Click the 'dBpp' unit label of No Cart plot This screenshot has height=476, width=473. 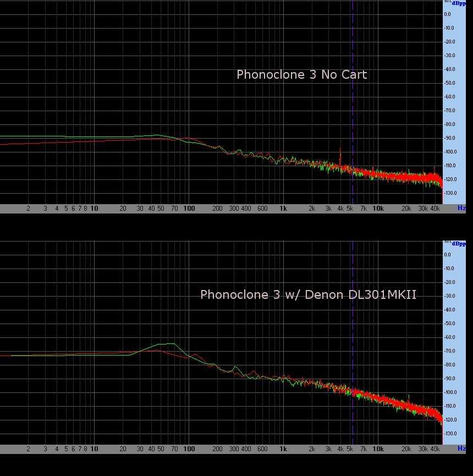point(459,3)
